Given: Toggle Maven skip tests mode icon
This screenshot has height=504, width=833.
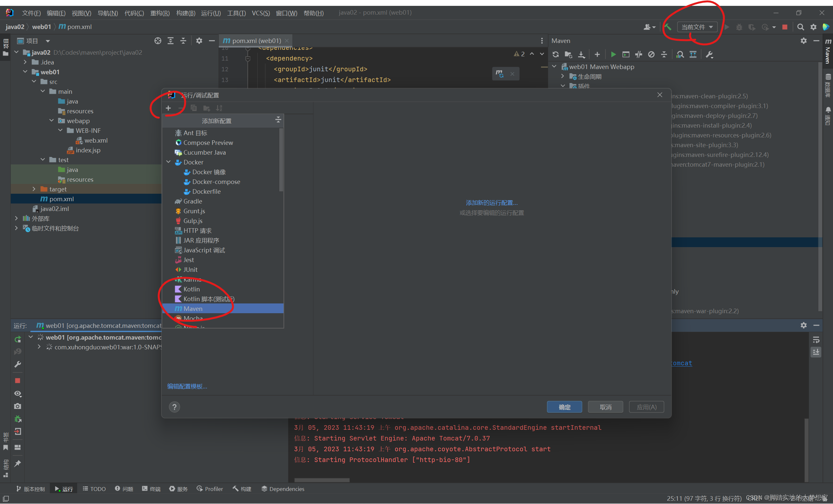Looking at the screenshot, I should (x=651, y=54).
